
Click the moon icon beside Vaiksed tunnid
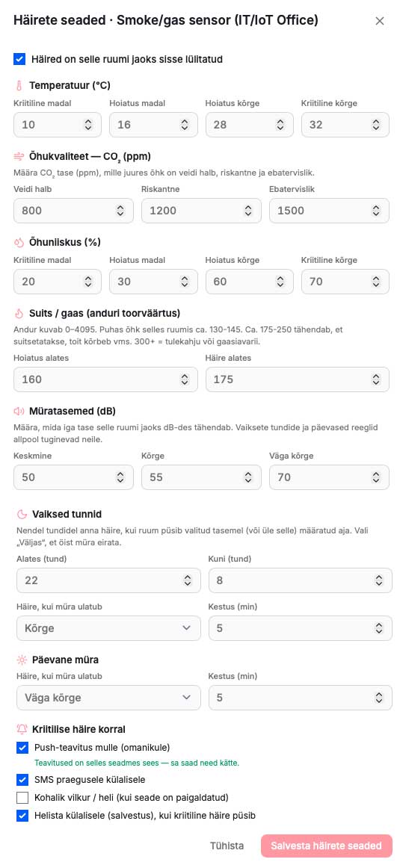(x=22, y=514)
